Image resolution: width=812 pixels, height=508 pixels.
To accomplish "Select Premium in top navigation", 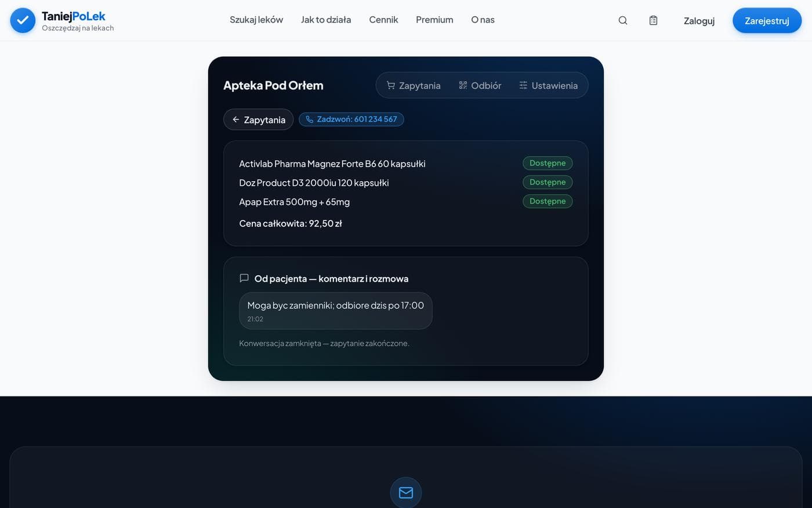I will point(434,20).
